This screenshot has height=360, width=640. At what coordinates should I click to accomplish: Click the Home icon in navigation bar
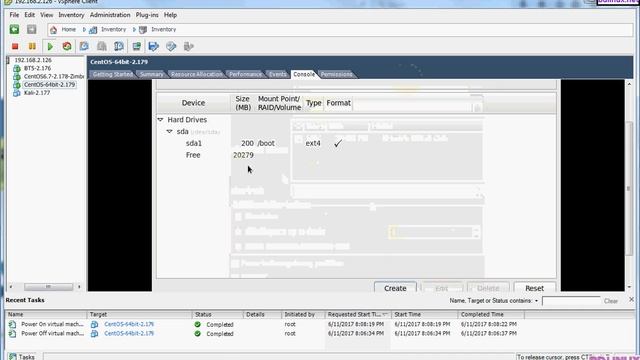pos(53,30)
